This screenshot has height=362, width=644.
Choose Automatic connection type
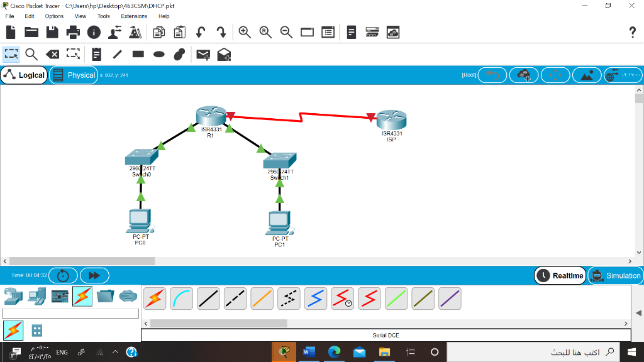click(x=155, y=299)
